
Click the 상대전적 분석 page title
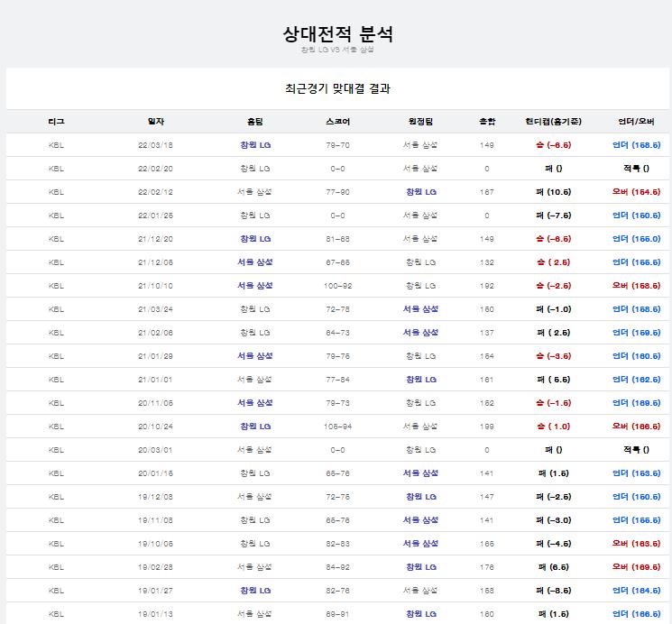337,34
